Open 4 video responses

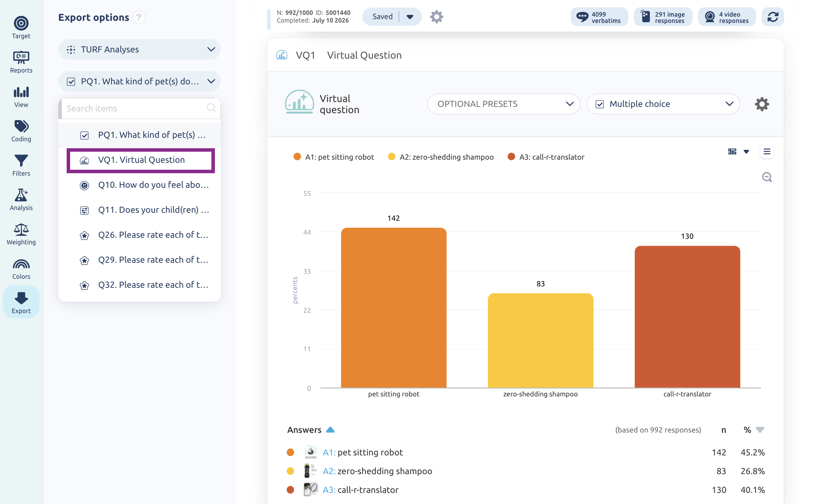727,17
